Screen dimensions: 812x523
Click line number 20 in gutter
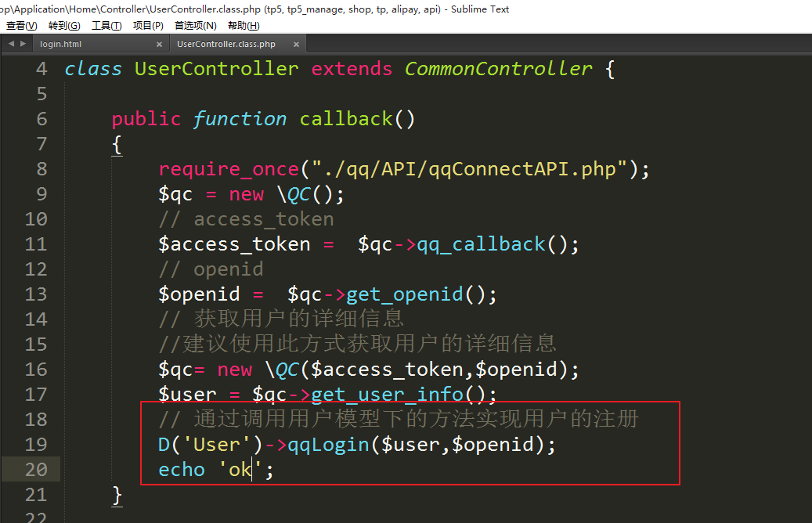point(36,470)
